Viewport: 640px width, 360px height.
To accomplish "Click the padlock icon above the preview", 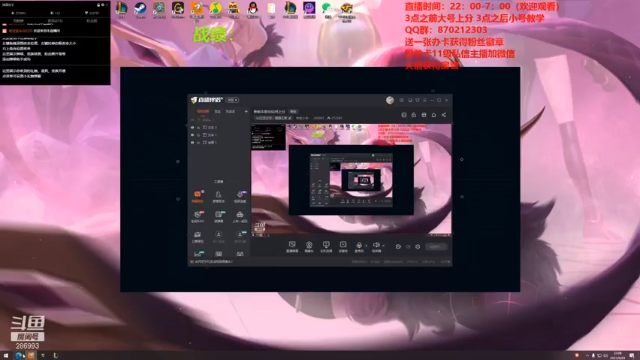I will coord(413,115).
